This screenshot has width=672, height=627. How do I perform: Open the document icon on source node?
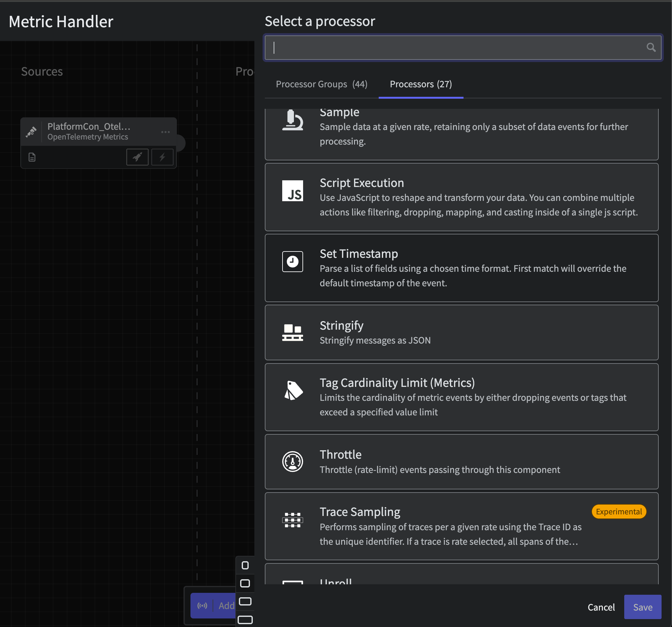(x=32, y=157)
